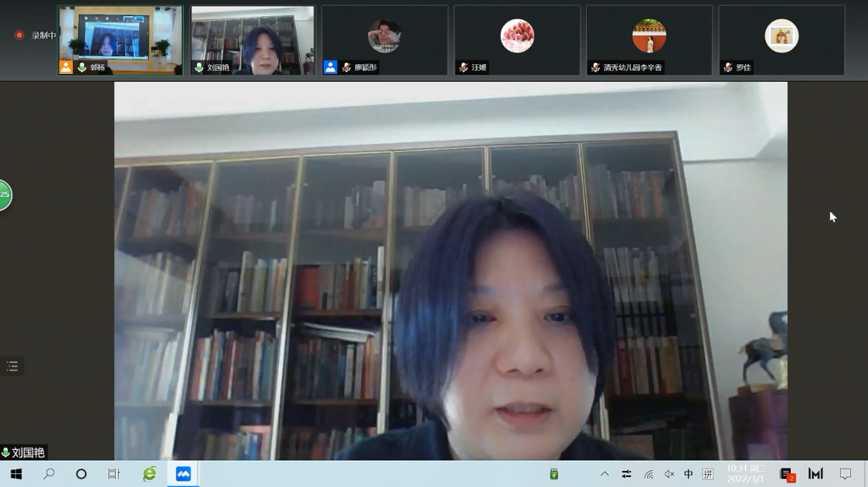
Task: Click 汪媛's muted microphone icon
Action: point(464,68)
